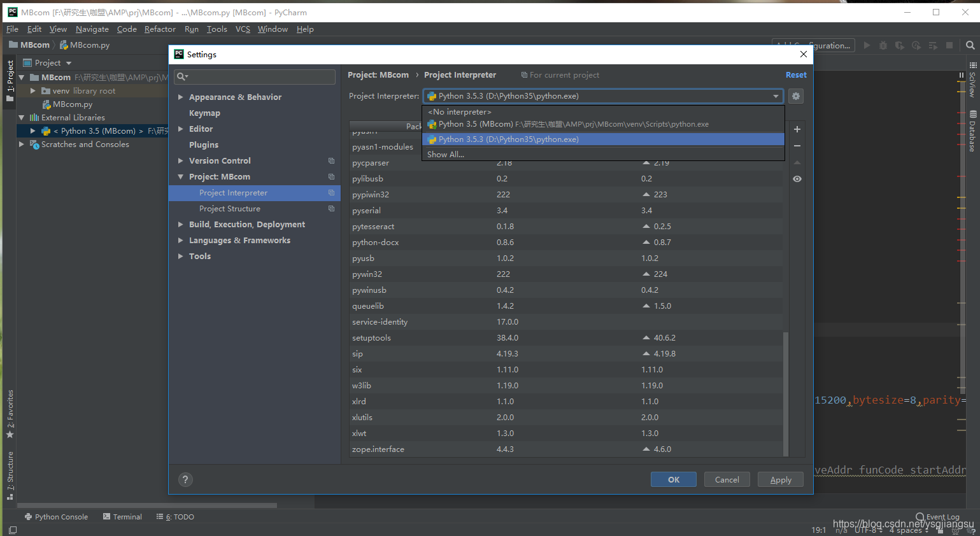The image size is (980, 536).
Task: Open the Refactor menu
Action: point(160,29)
